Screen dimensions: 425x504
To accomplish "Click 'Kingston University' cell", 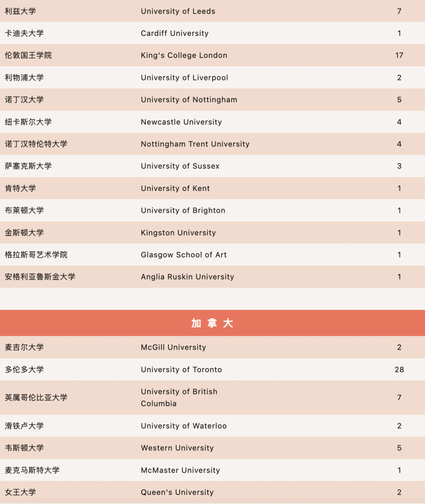I will coord(178,233).
